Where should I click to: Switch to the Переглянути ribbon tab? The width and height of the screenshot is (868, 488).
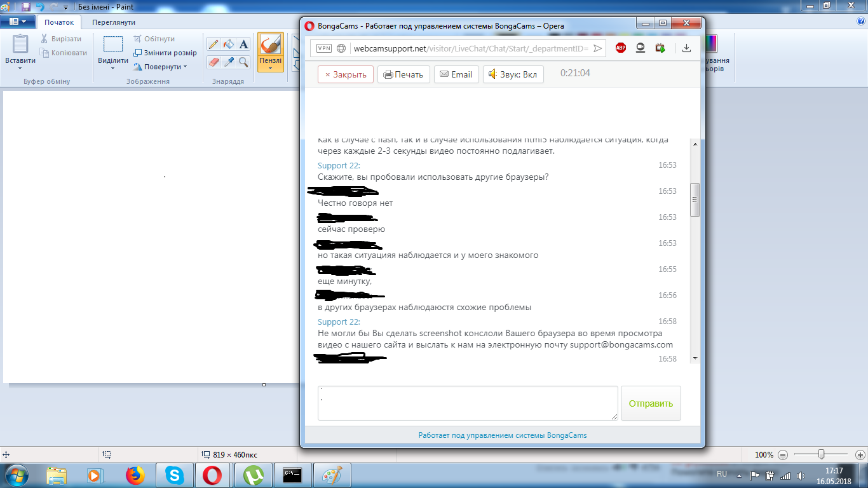pos(114,22)
